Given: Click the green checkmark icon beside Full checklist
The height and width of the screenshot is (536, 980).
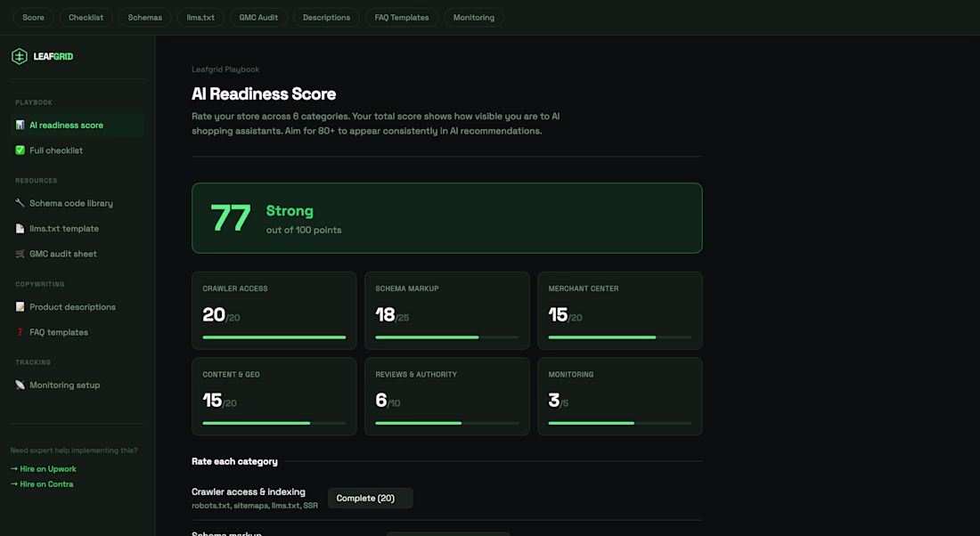Looking at the screenshot, I should 20,150.
